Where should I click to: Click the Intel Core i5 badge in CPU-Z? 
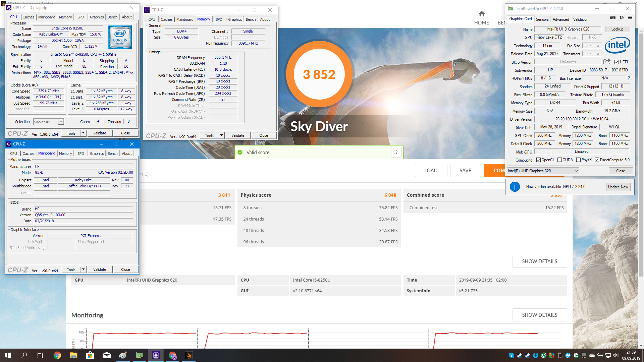pos(120,38)
